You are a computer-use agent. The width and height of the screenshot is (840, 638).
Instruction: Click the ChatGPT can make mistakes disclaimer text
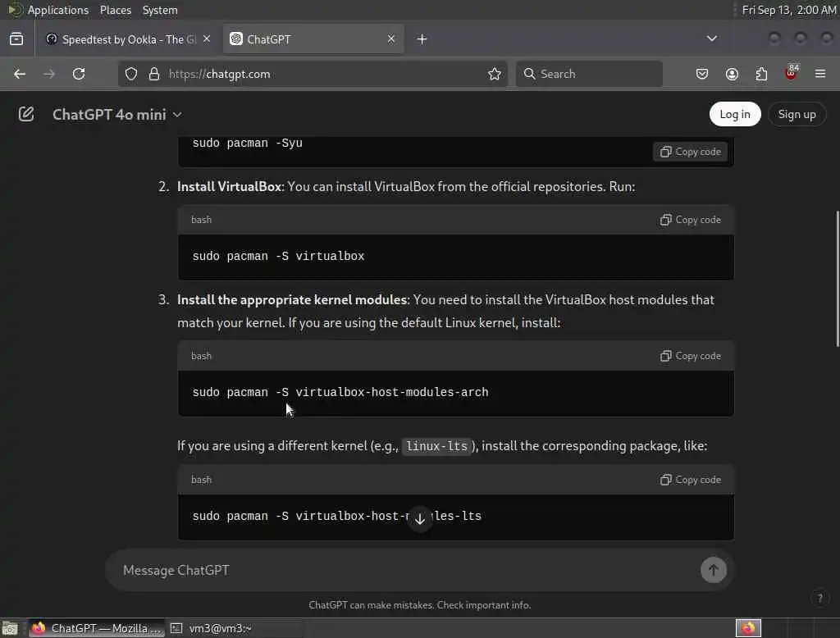419,604
